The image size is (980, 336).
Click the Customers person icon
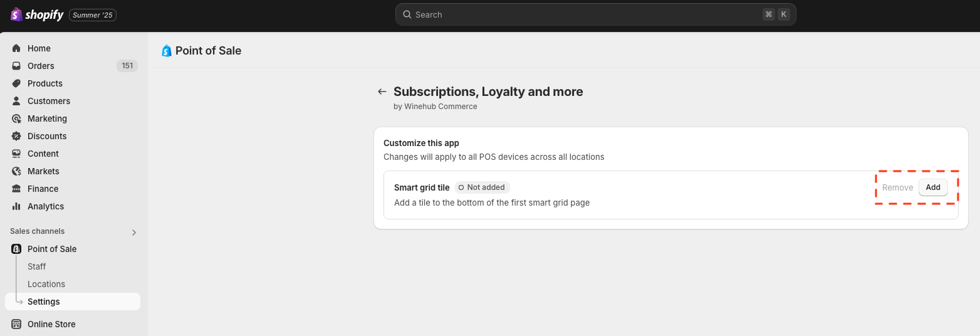click(16, 101)
